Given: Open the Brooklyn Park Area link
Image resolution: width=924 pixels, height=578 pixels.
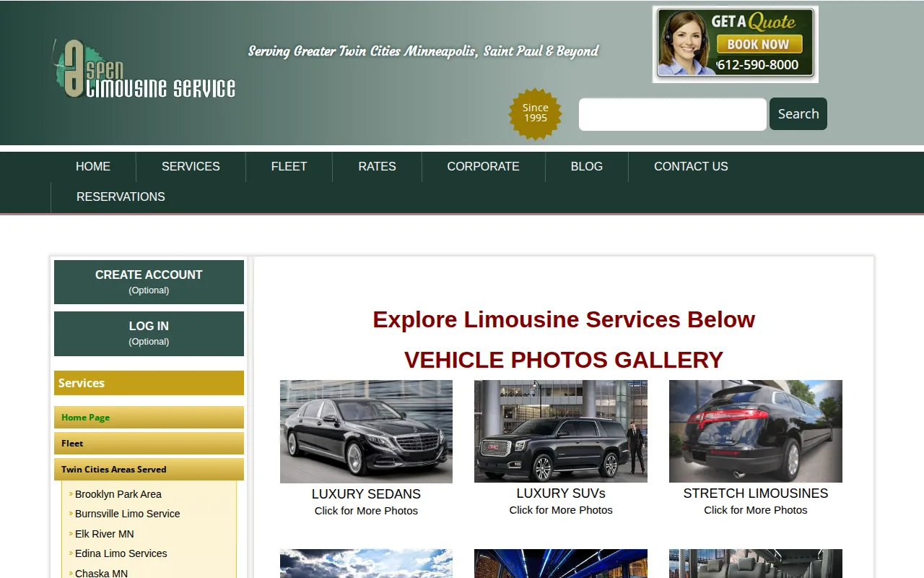Looking at the screenshot, I should point(118,494).
